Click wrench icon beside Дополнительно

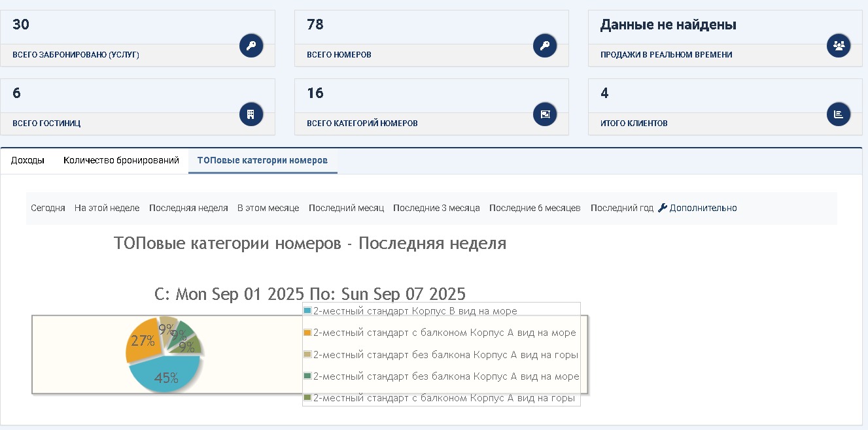tap(662, 208)
